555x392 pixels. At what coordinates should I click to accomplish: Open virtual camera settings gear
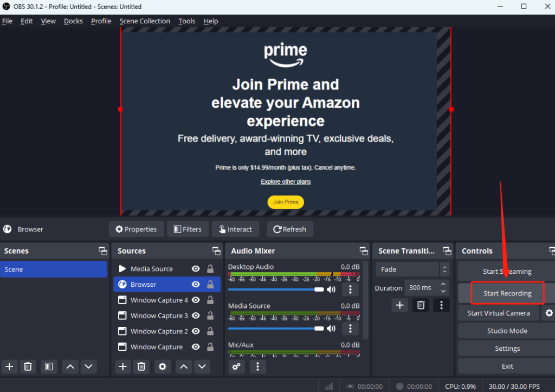[x=549, y=313]
